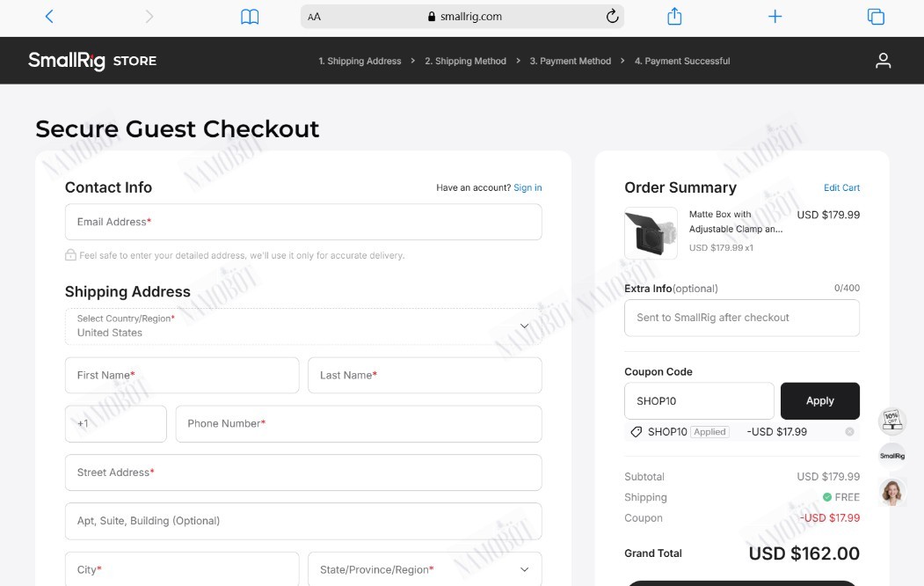Click the smallrig.com address bar

tap(462, 17)
